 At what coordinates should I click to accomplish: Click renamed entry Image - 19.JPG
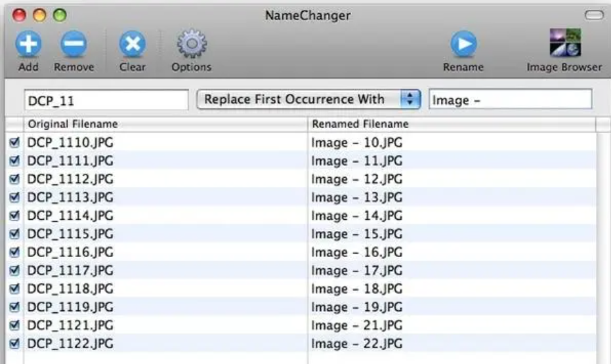click(356, 307)
